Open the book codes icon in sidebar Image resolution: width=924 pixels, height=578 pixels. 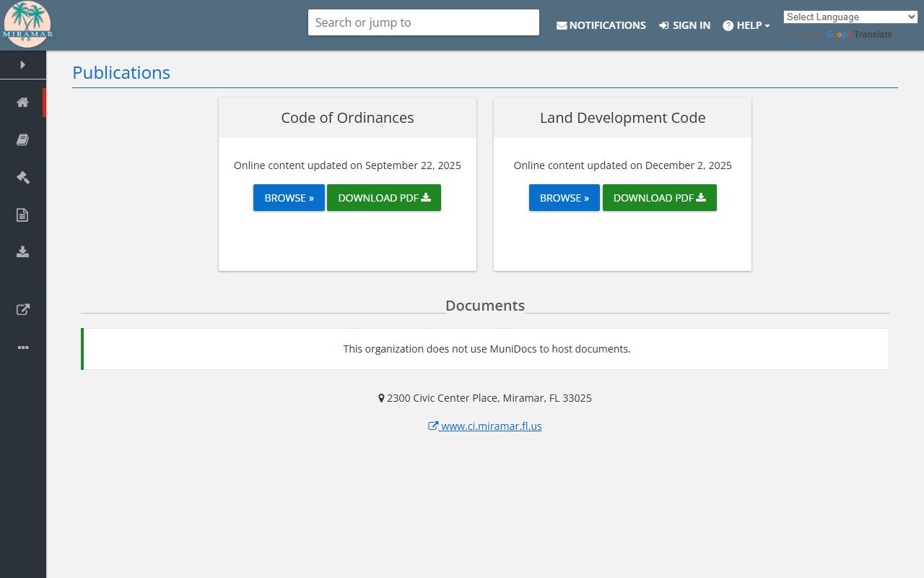coord(23,139)
